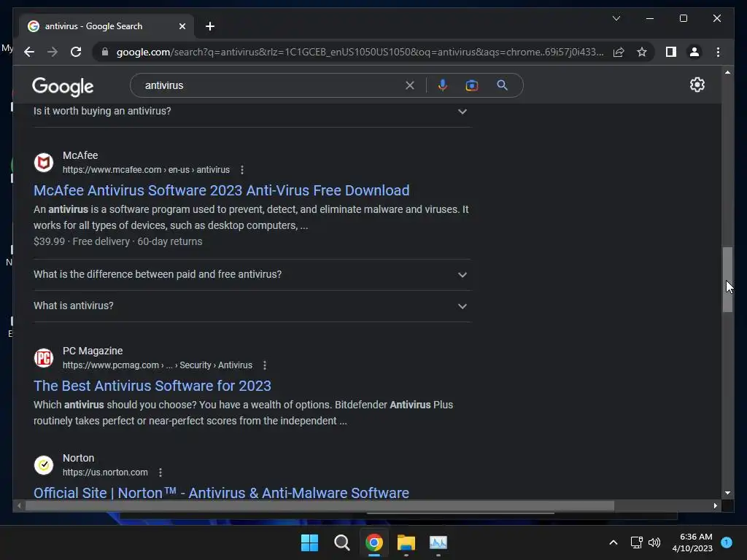The width and height of the screenshot is (747, 560).
Task: Click the us.norton.com URL
Action: click(105, 472)
